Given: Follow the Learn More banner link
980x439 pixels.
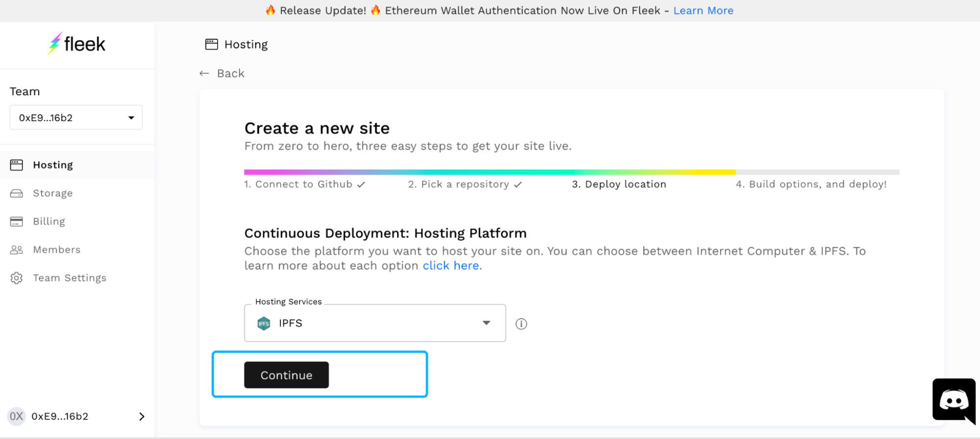Looking at the screenshot, I should pyautogui.click(x=703, y=11).
